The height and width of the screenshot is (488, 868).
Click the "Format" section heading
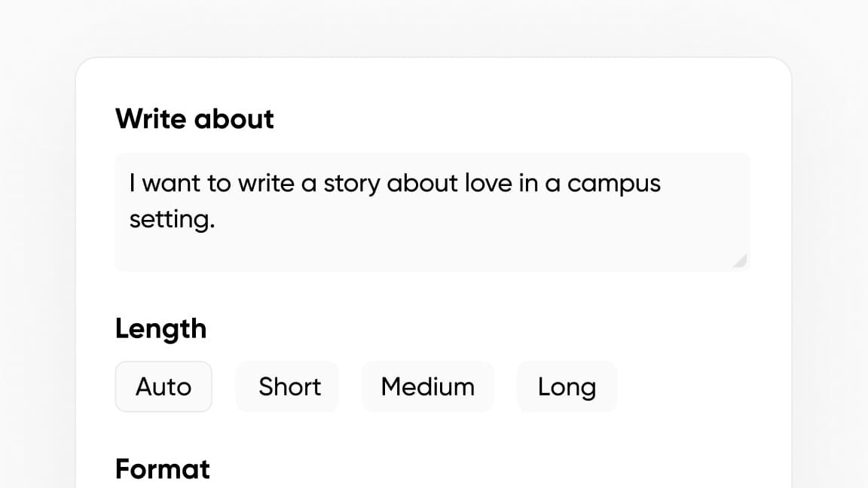coord(163,469)
